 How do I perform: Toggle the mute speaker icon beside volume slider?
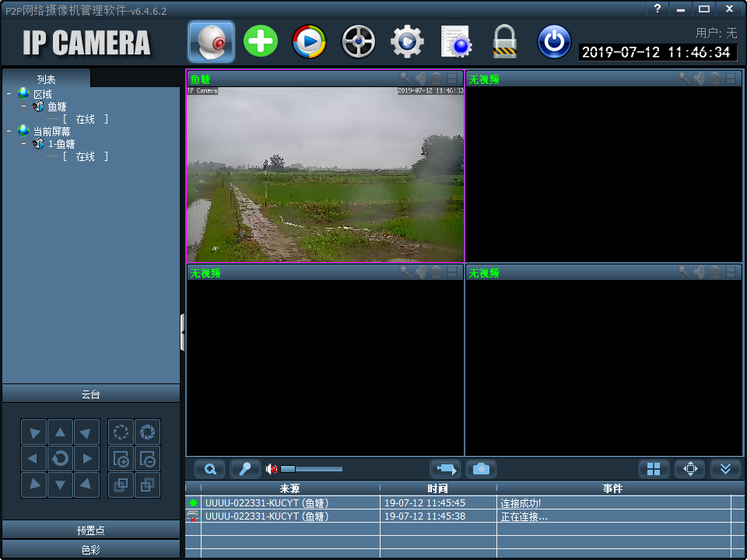(272, 469)
